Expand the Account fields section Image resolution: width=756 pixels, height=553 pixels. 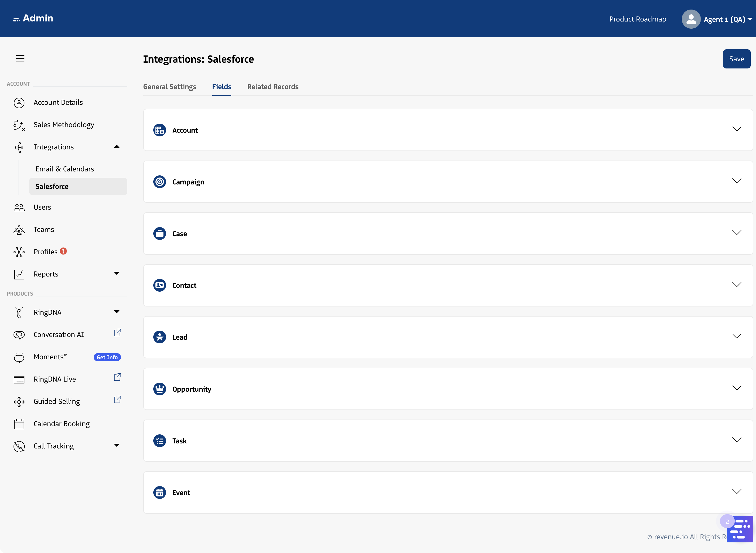(737, 129)
